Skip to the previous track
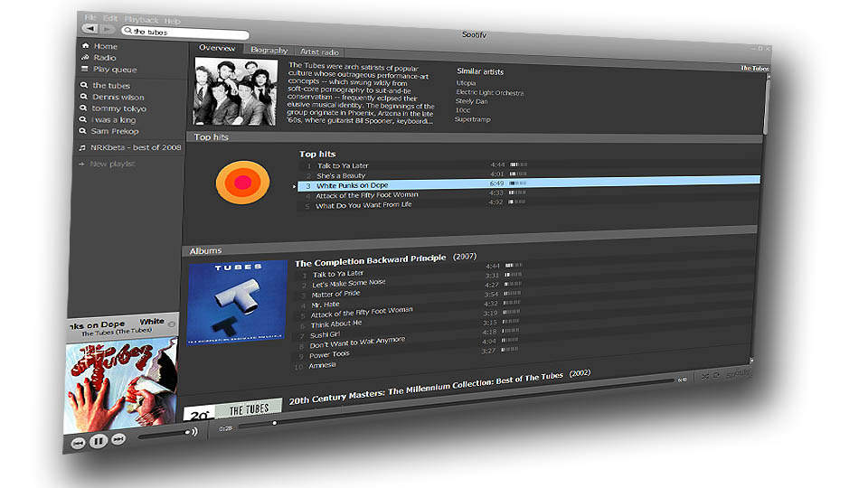 point(78,443)
